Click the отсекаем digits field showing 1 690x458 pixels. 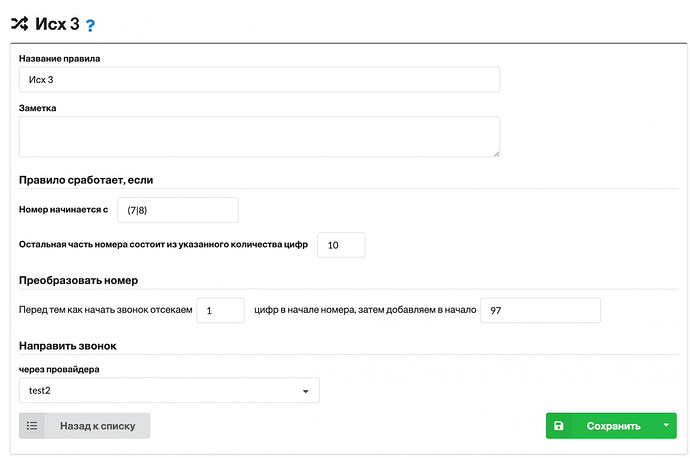point(220,310)
